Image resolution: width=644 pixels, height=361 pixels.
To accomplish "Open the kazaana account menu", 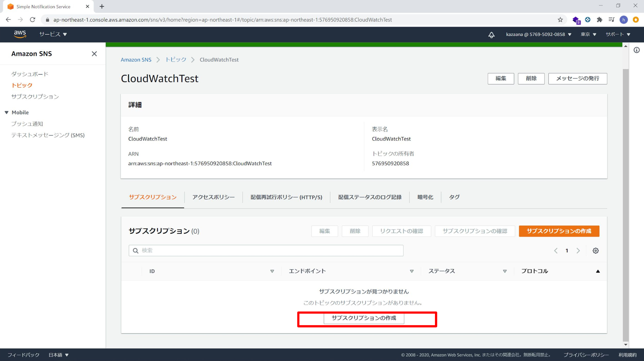I will (539, 34).
